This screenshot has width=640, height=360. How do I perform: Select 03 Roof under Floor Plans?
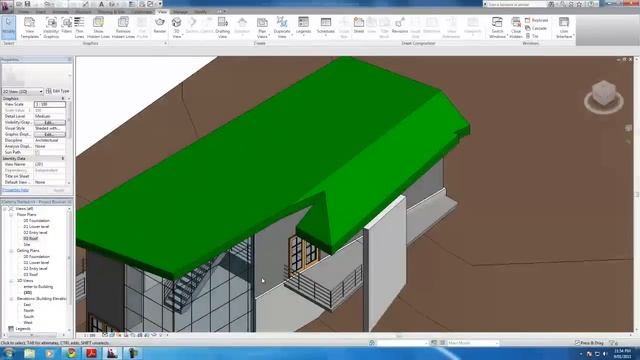pyautogui.click(x=30, y=238)
